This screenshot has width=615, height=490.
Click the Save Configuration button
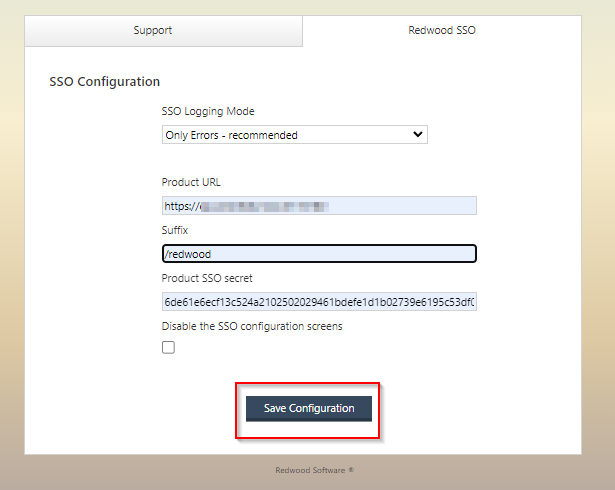(x=309, y=408)
